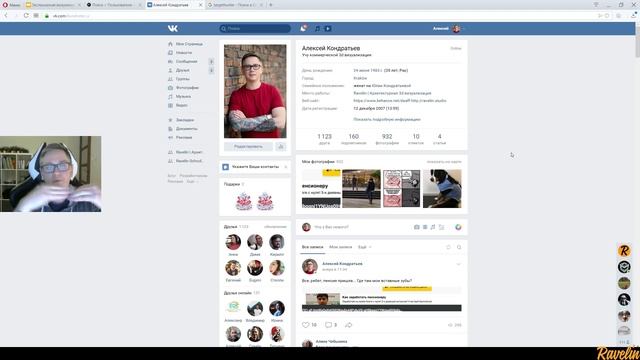The height and width of the screenshot is (360, 640).
Task: Open friend Евгений's avatar in Друзья block
Action: tap(233, 268)
